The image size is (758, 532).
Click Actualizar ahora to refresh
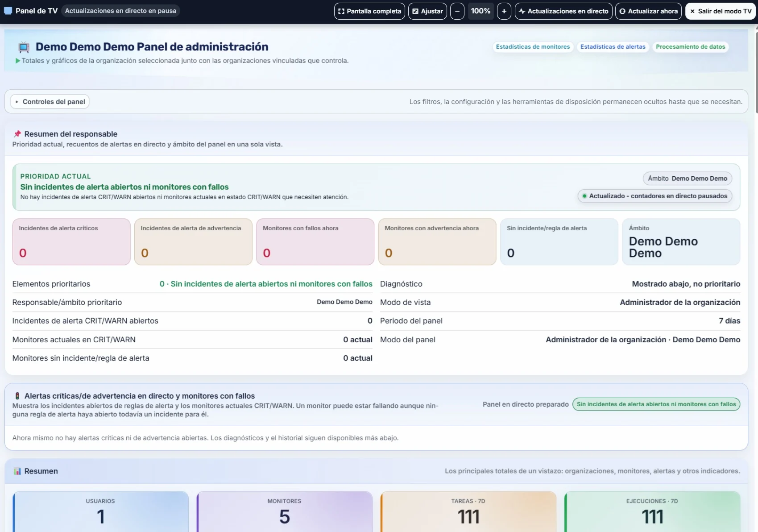(648, 11)
